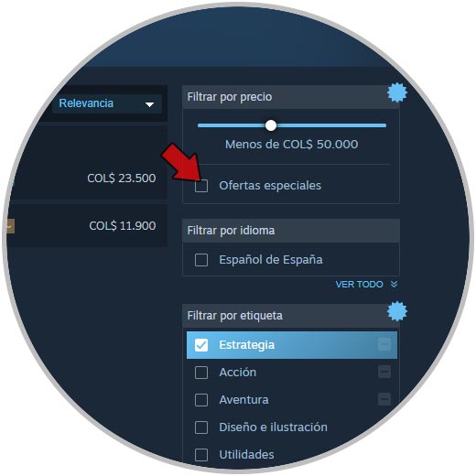The image size is (476, 476).
Task: Enable the Ofertas especiales checkbox
Action: tap(201, 186)
